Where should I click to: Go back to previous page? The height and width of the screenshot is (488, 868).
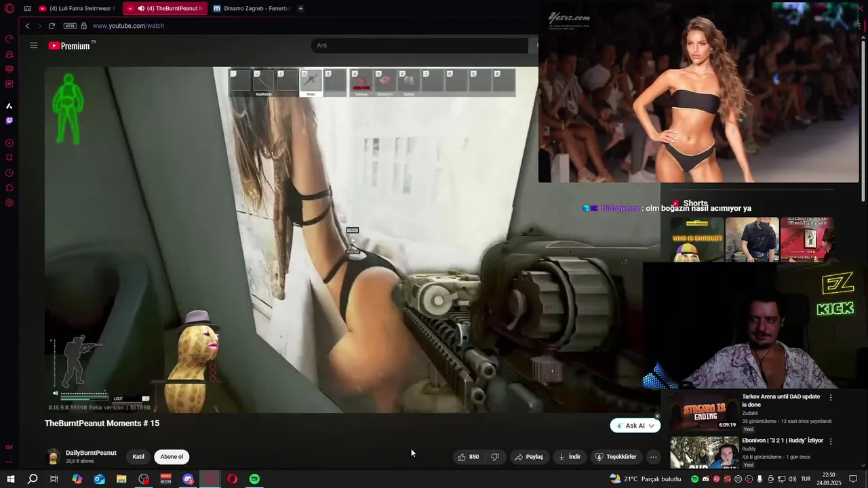tap(28, 26)
